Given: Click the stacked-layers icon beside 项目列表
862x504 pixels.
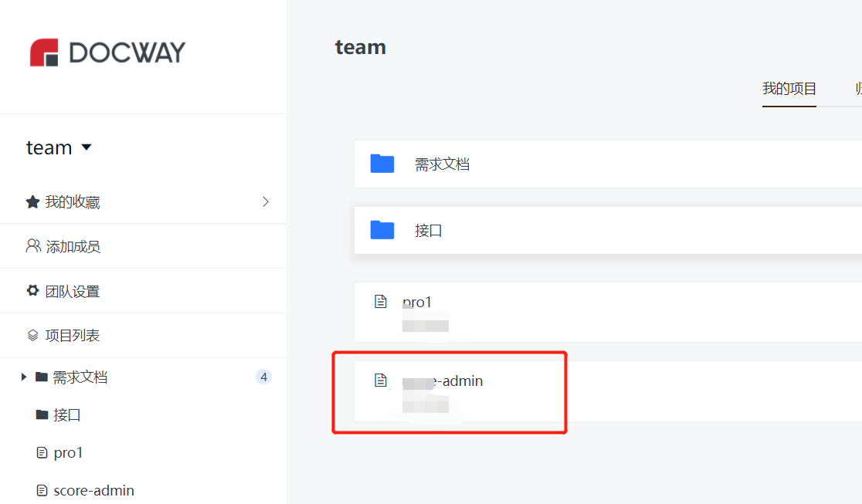Looking at the screenshot, I should tap(32, 335).
